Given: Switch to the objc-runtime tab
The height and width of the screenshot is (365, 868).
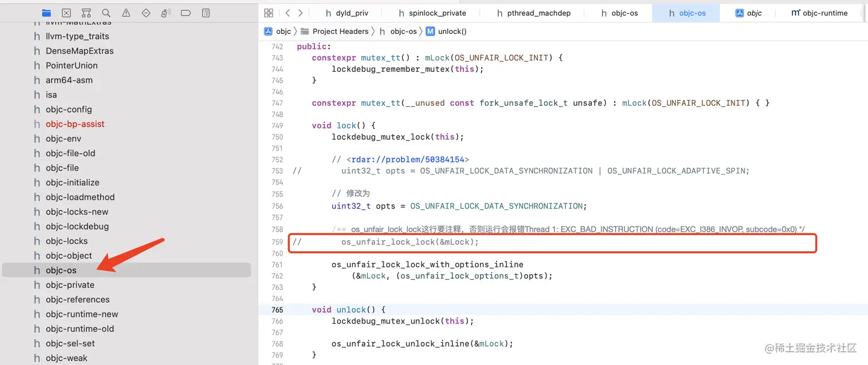Looking at the screenshot, I should pos(819,13).
